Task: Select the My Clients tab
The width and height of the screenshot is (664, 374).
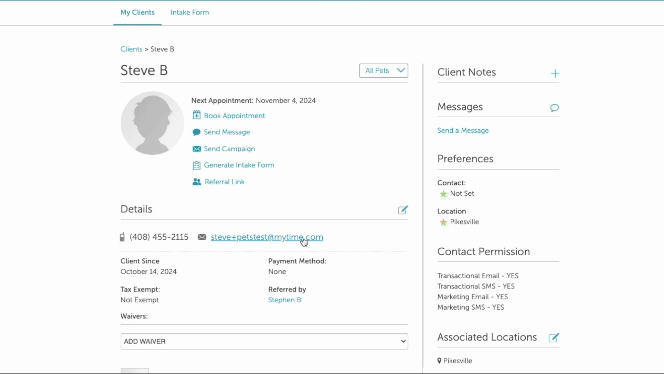Action: click(137, 13)
